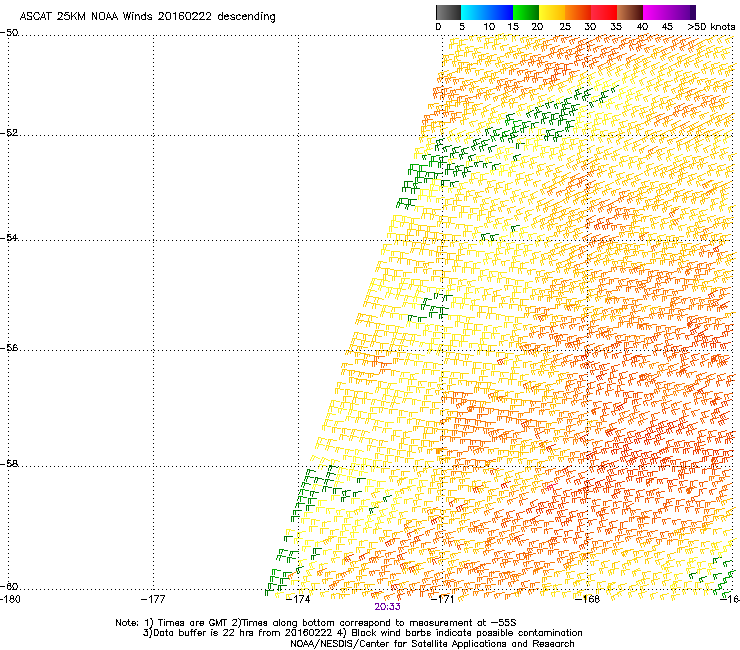Click the orange 25-30 knots legend color

click(x=578, y=12)
